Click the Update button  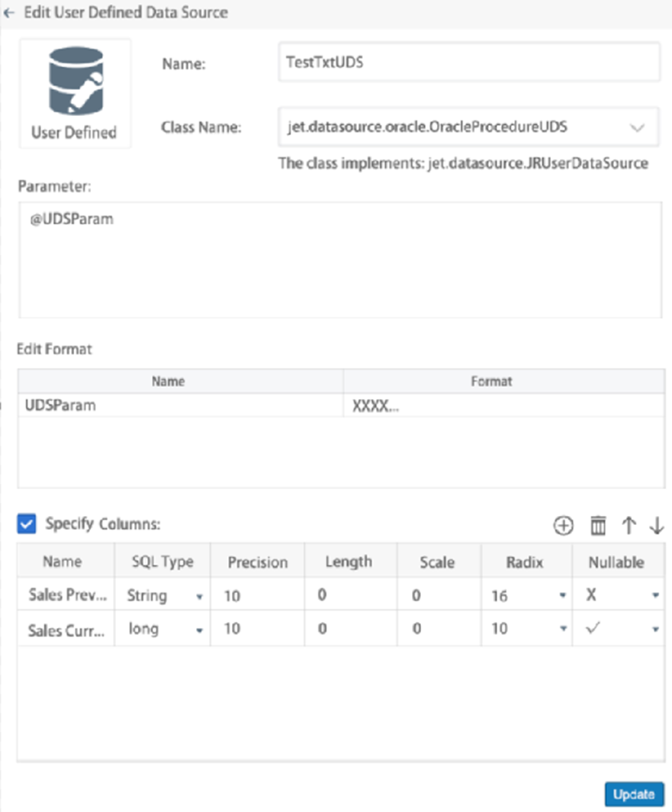635,794
